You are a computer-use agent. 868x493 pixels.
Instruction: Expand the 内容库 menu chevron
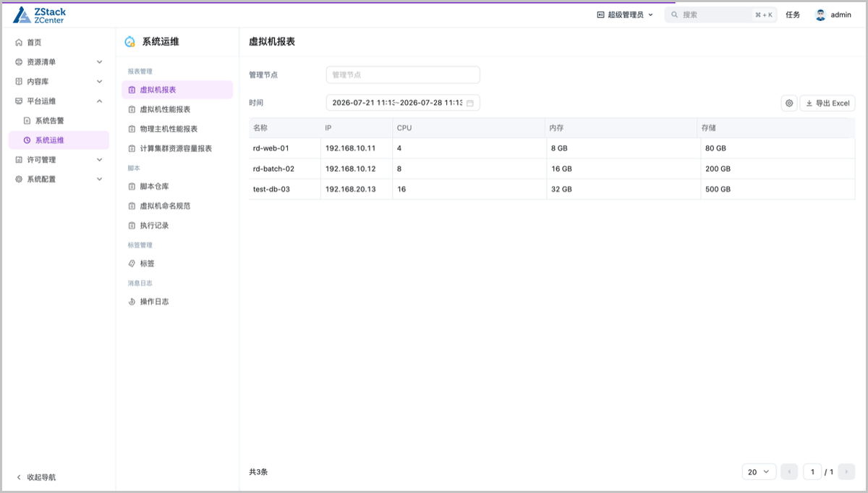[x=100, y=82]
